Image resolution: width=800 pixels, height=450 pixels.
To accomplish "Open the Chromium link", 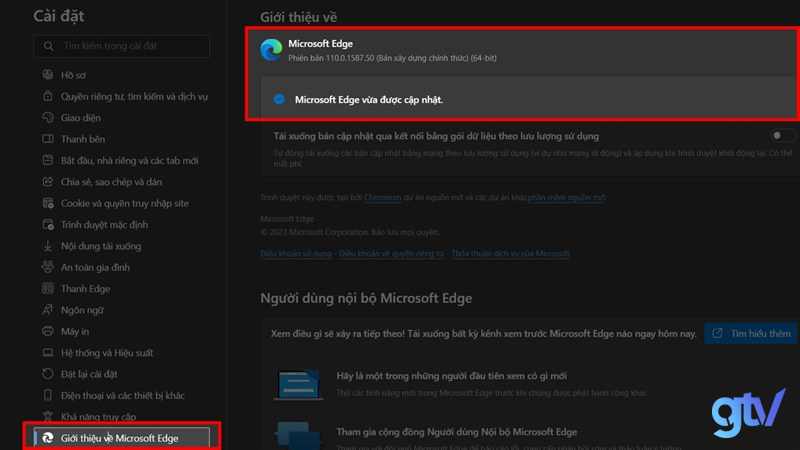I will click(382, 197).
